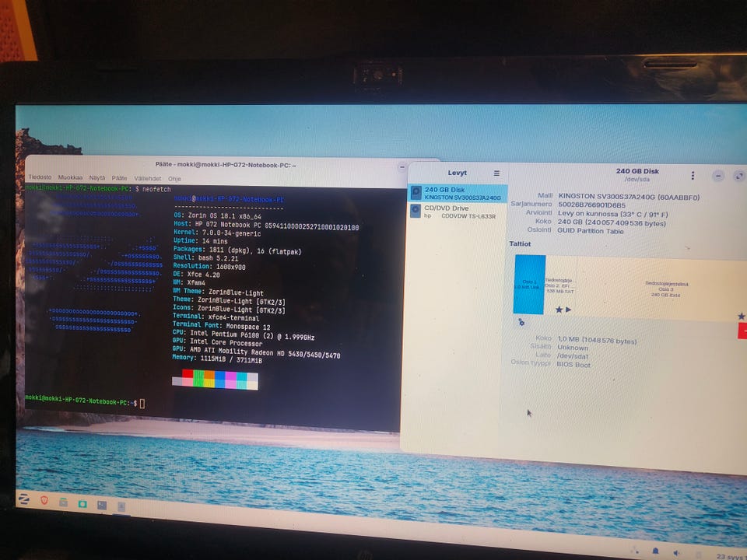
Task: Switch to terminal via taskbar icon
Action: [x=102, y=506]
